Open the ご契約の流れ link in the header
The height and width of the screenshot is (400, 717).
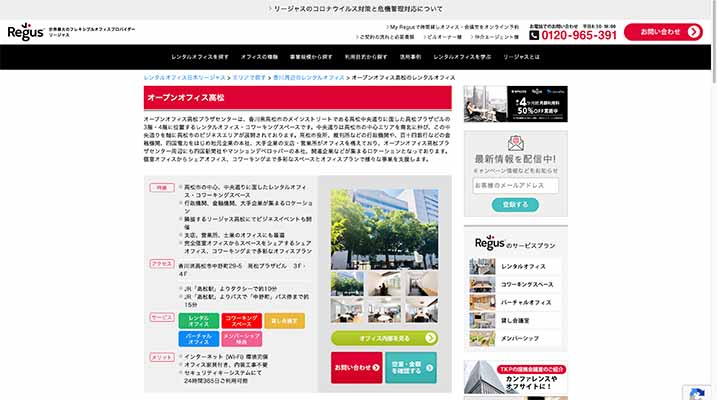385,37
